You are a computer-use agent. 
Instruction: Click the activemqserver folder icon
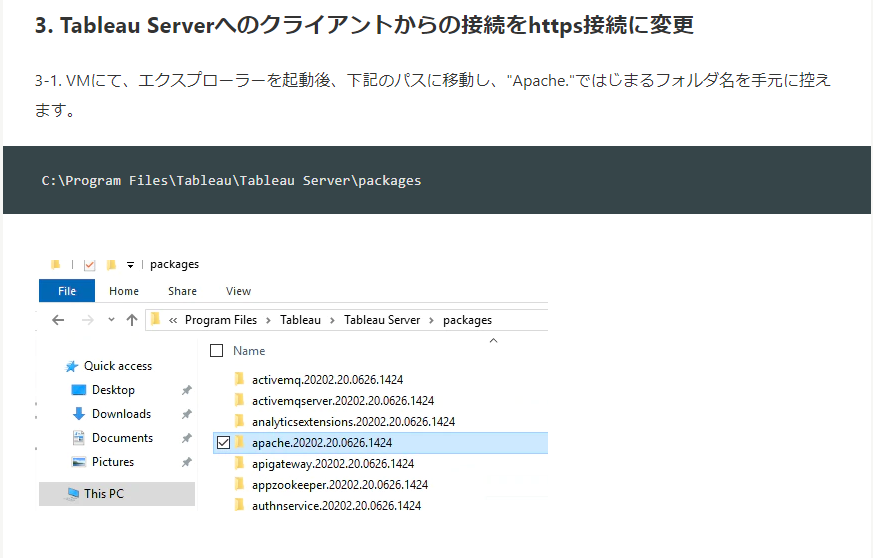tap(239, 400)
